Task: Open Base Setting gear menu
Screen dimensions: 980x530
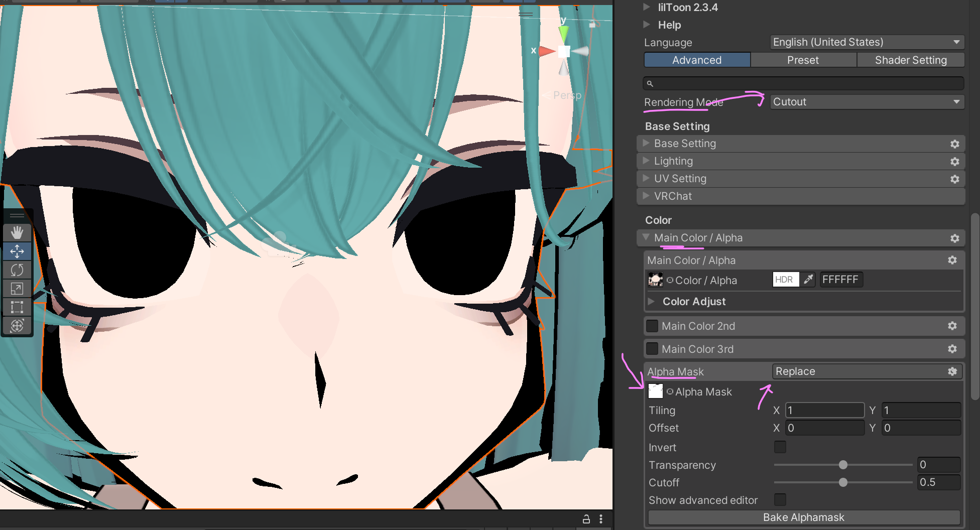Action: pyautogui.click(x=954, y=144)
